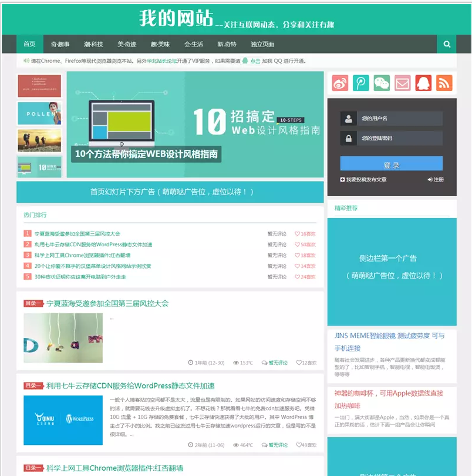Screen dimensions: 472x476
Task: Focus the 您的用户名 input field
Action: tap(400, 119)
